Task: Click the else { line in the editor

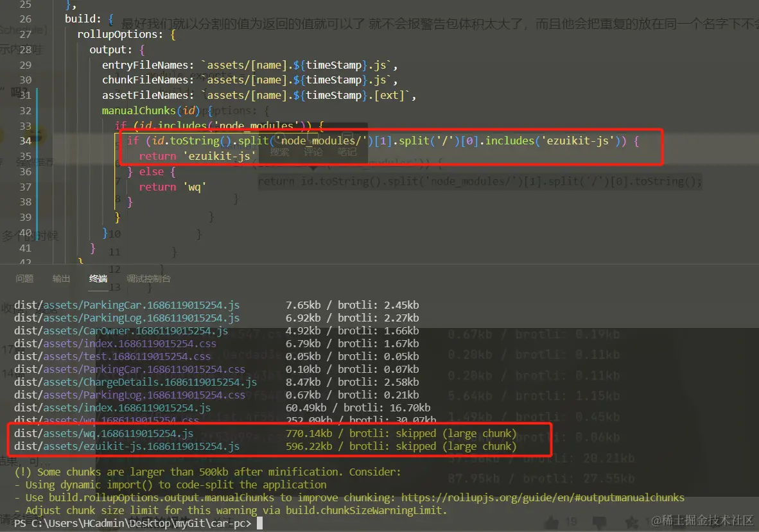Action: [x=151, y=172]
